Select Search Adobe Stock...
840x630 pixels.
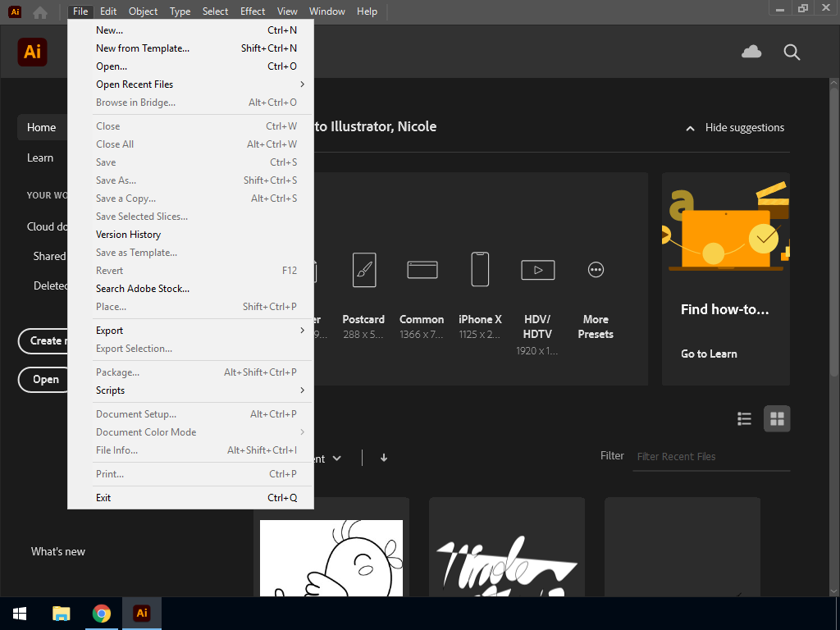coord(190,289)
